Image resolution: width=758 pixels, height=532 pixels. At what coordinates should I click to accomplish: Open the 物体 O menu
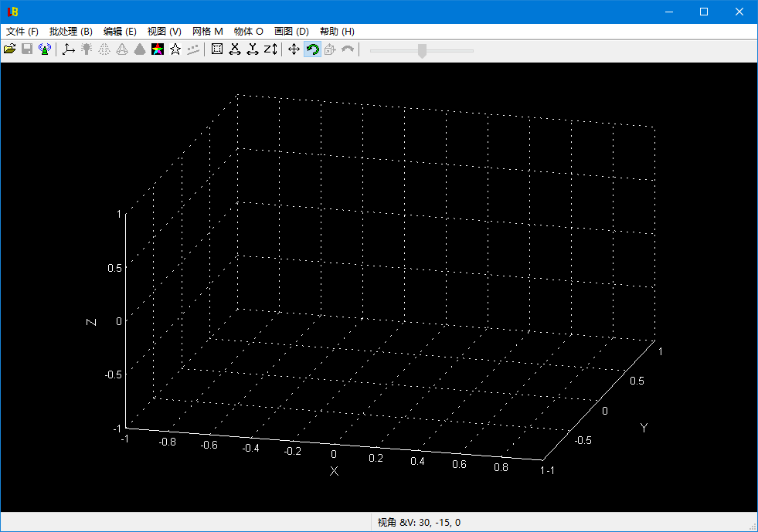point(249,32)
